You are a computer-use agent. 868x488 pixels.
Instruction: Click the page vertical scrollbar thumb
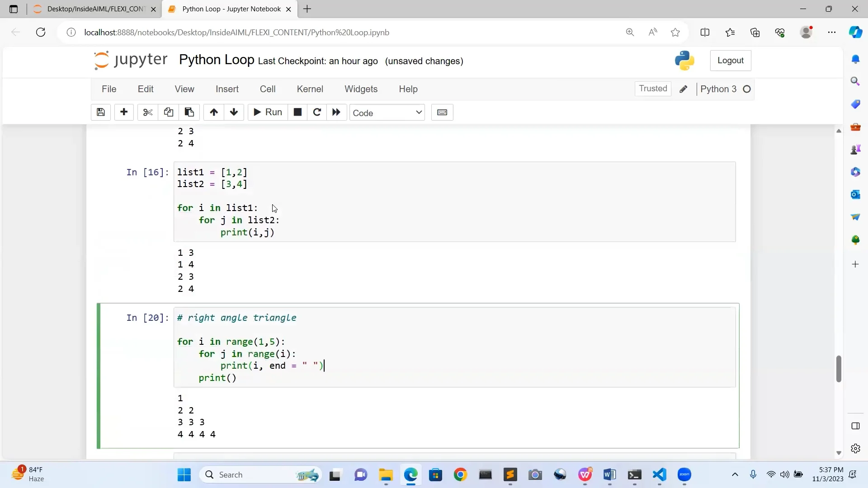(x=839, y=369)
